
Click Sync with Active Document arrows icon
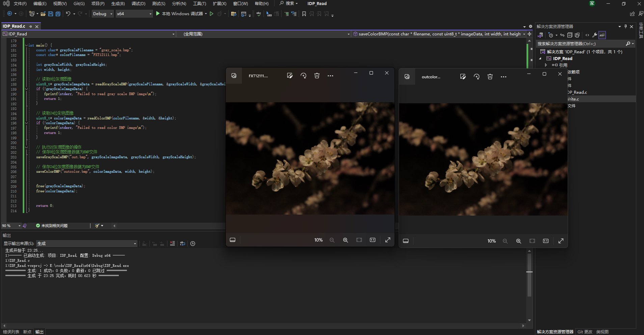point(562,35)
